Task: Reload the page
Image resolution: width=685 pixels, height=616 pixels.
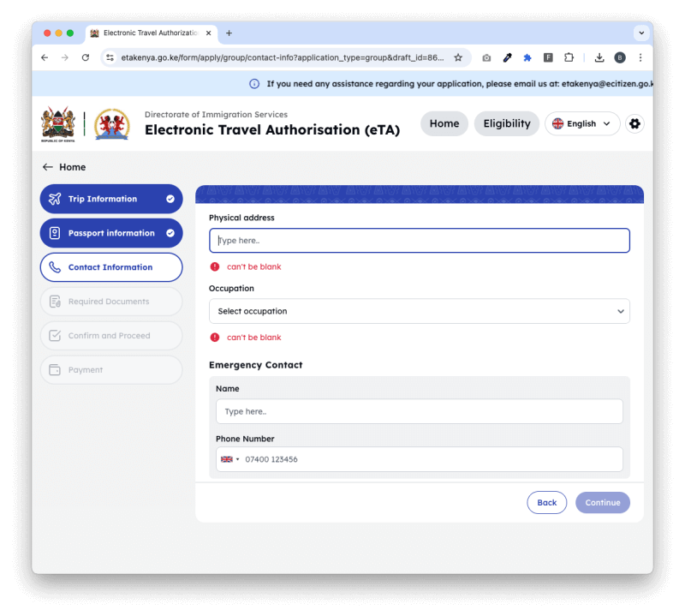Action: (x=86, y=57)
